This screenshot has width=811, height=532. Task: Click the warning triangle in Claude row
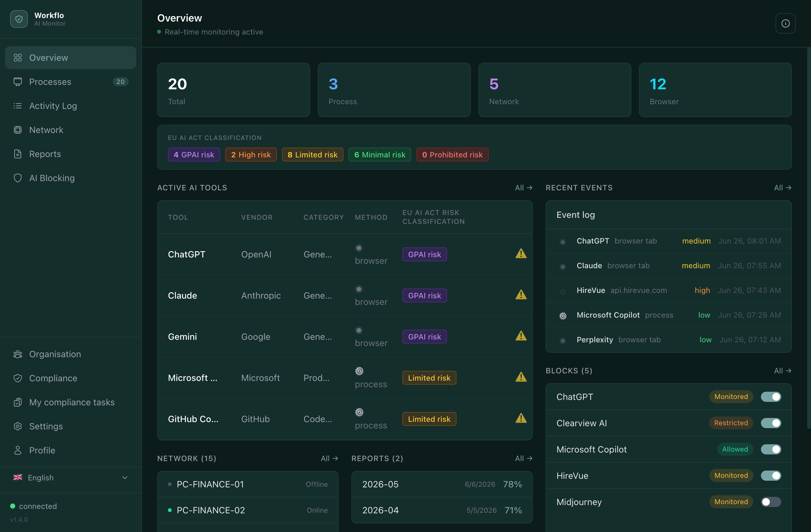(521, 294)
